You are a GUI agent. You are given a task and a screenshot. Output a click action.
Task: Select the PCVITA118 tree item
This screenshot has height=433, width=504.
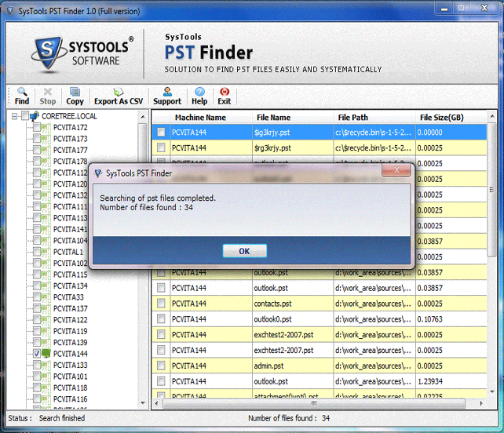point(71,388)
